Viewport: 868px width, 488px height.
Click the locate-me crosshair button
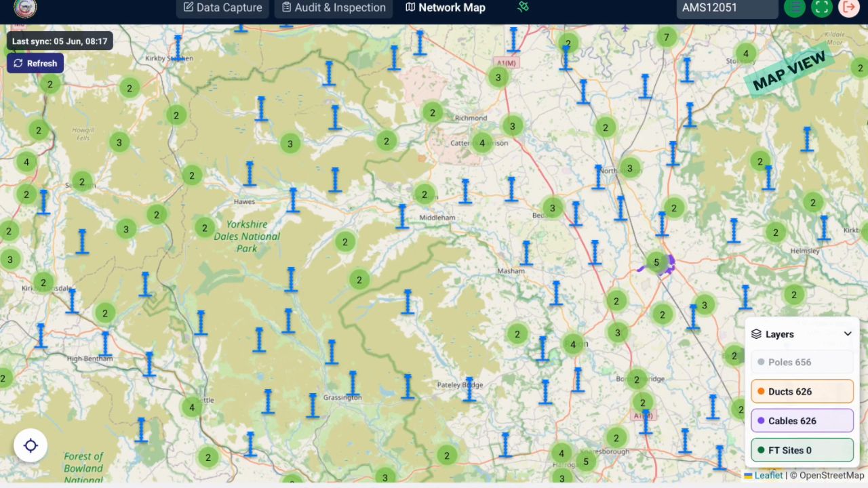click(x=31, y=445)
